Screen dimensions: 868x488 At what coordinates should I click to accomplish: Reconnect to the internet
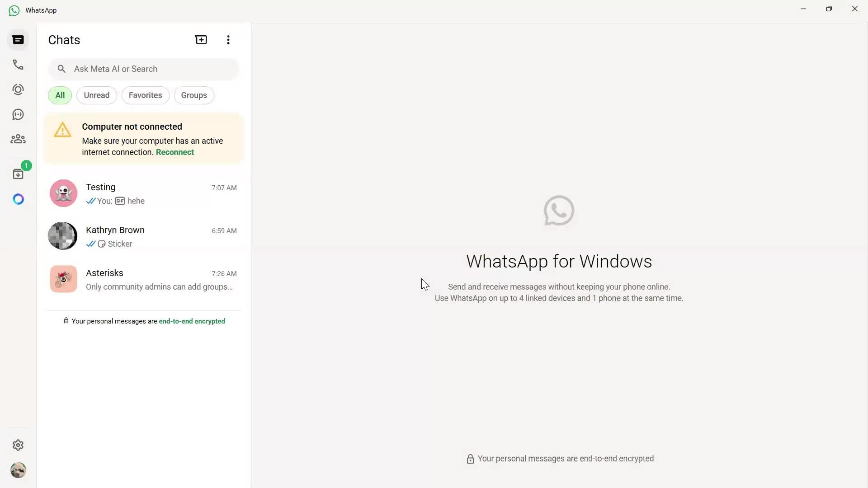175,152
